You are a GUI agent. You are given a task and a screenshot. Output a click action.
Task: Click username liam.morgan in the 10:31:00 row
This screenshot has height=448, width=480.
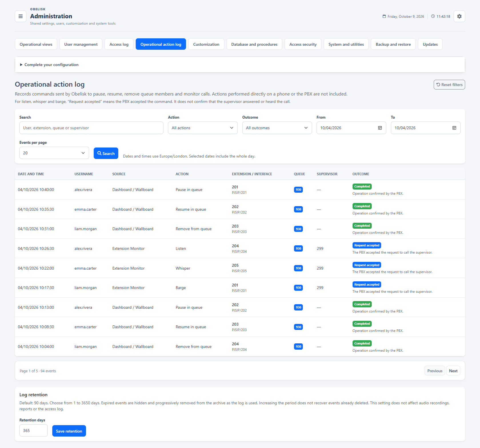tap(85, 229)
